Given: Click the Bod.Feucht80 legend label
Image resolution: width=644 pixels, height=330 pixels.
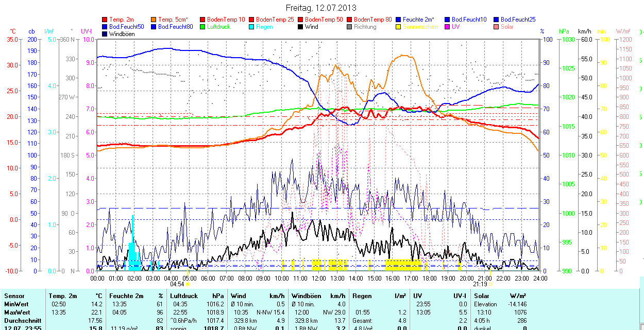Looking at the screenshot, I should tap(175, 27).
